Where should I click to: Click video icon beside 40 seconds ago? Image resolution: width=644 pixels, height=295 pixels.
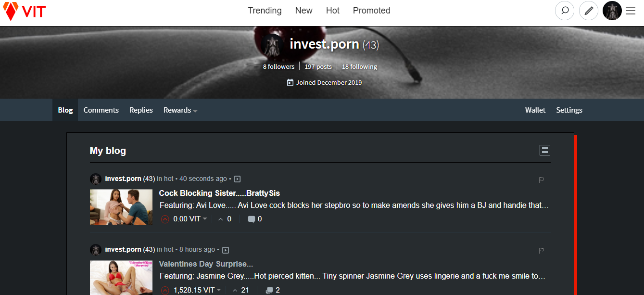[x=237, y=179]
